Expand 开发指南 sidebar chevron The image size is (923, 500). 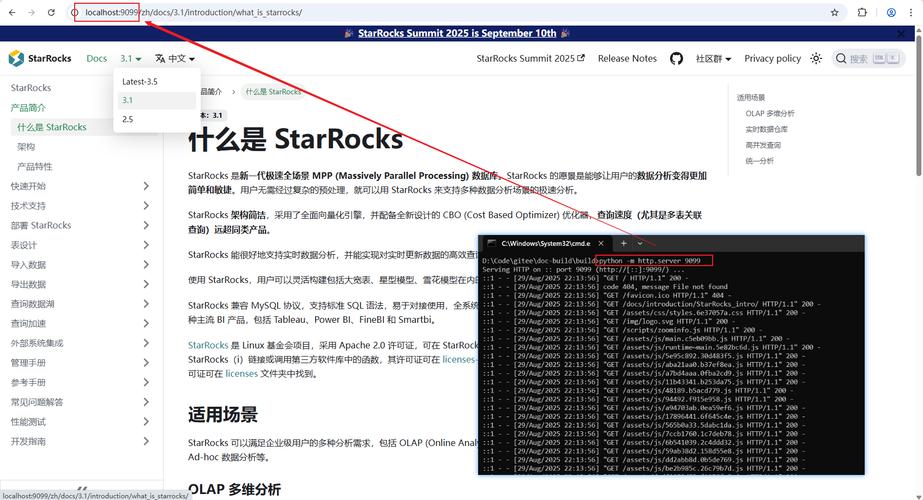pos(146,441)
